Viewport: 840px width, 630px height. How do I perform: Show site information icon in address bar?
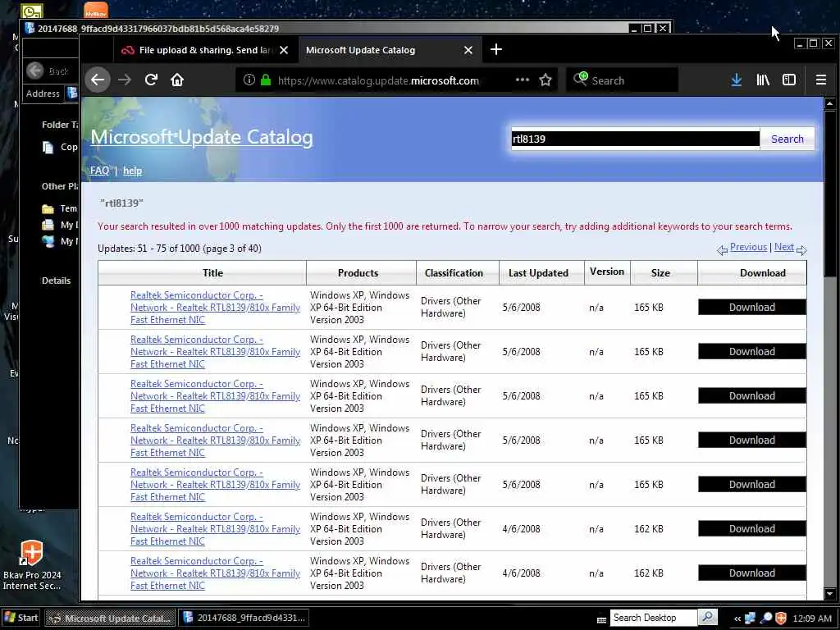point(249,80)
